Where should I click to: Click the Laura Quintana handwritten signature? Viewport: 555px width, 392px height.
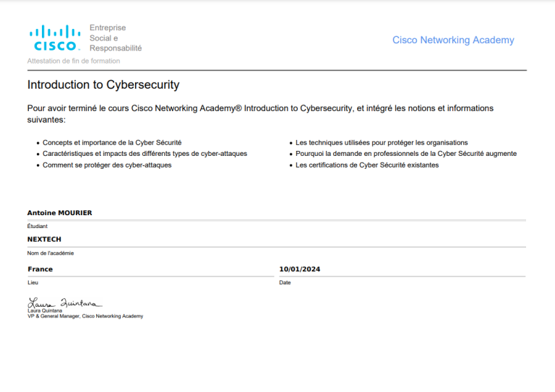pos(65,303)
